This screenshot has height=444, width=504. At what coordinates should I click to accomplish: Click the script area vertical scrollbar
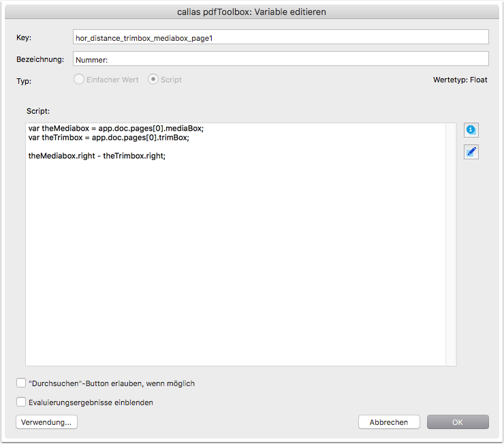(451, 244)
